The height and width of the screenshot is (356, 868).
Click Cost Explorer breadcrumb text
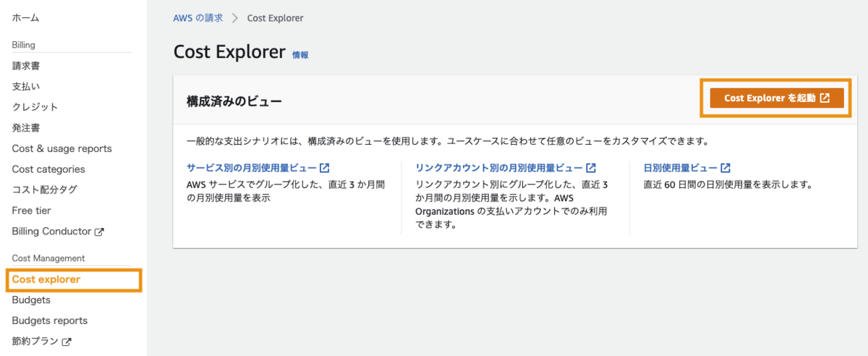[x=276, y=18]
